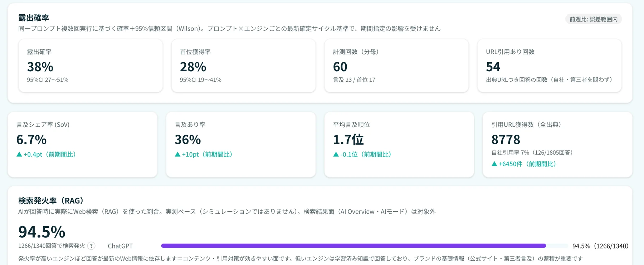This screenshot has width=644, height=265.
Task: Click the 言及あり率 36% value
Action: (x=188, y=140)
